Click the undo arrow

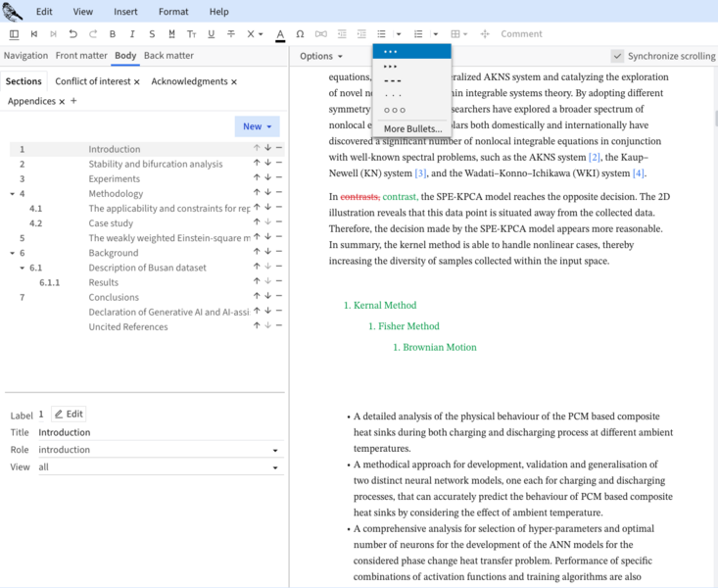pyautogui.click(x=72, y=34)
